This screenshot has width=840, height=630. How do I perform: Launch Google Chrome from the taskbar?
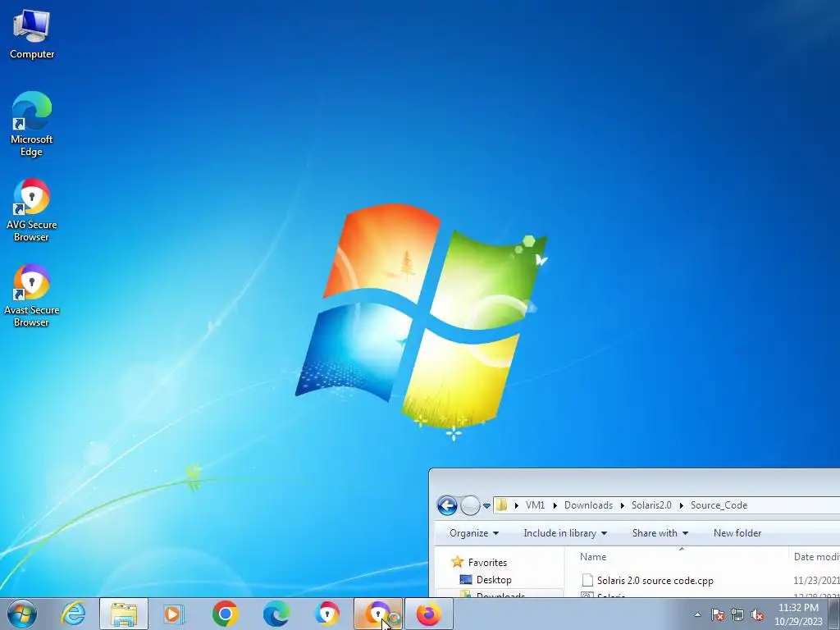pos(225,614)
